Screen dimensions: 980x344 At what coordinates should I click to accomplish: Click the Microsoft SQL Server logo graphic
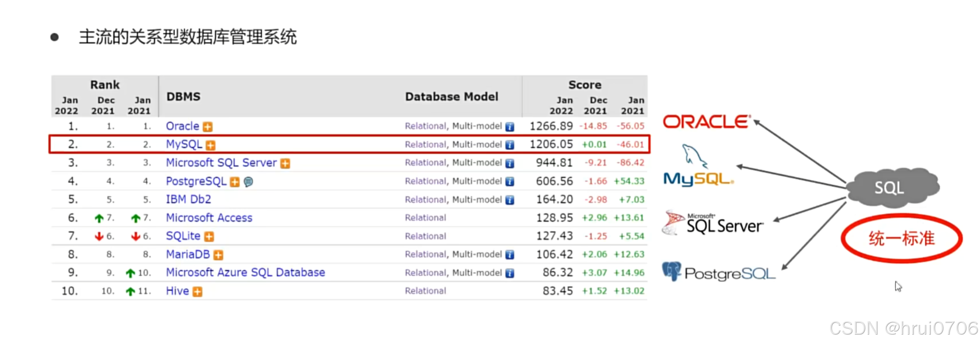[x=712, y=223]
